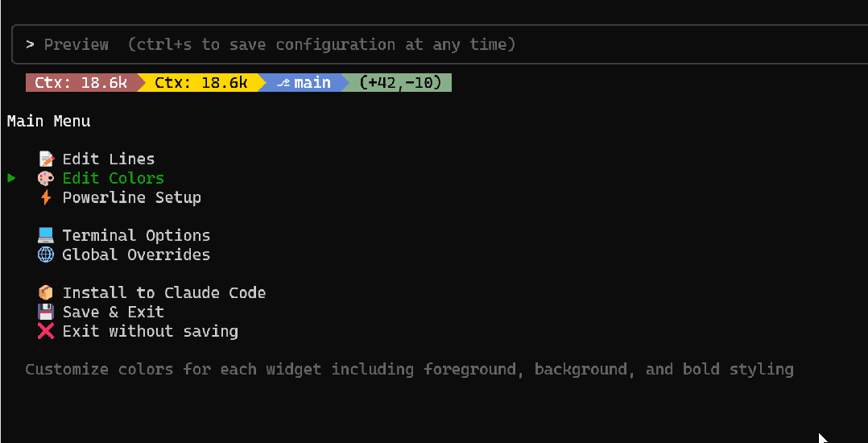Screen dimensions: 868x443
Task: Open the Terminal Options text label
Action: [136, 235]
